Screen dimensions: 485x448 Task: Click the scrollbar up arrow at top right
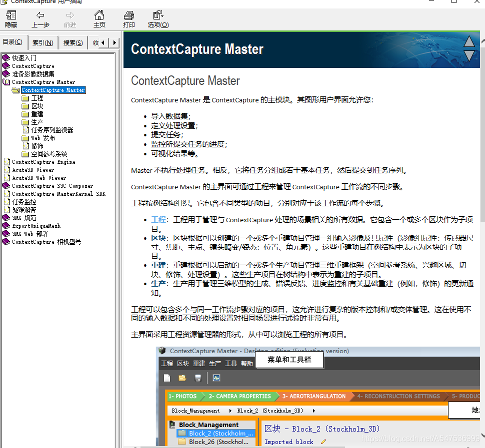point(482,41)
